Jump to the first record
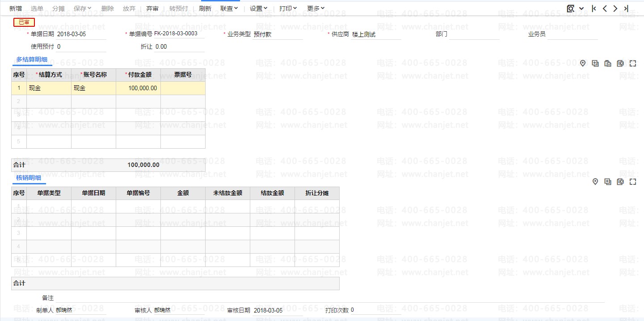 [593, 8]
